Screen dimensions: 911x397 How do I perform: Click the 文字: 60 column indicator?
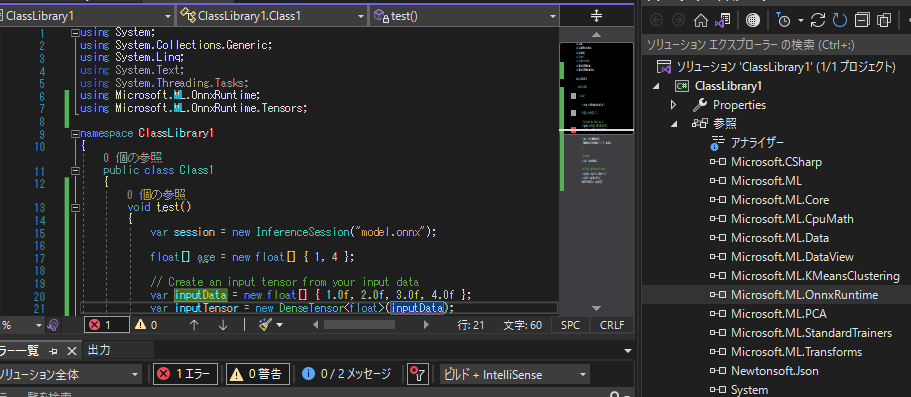522,325
